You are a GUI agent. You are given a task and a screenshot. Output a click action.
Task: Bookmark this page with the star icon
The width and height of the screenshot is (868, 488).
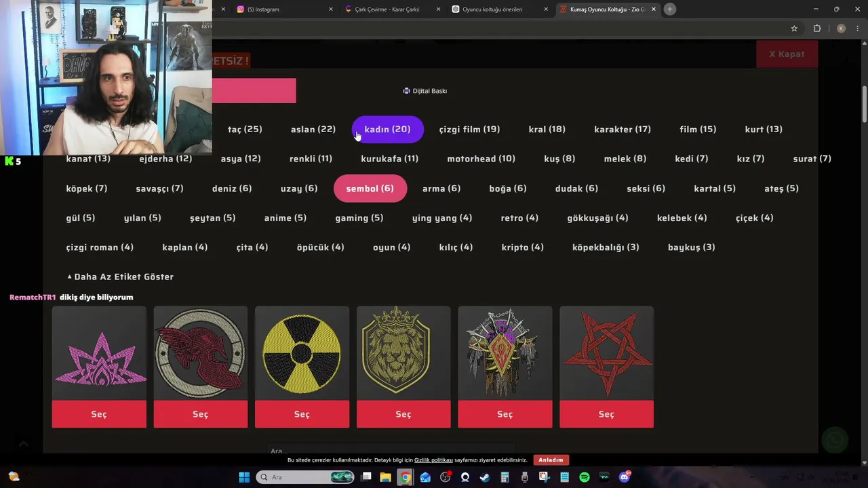[794, 28]
